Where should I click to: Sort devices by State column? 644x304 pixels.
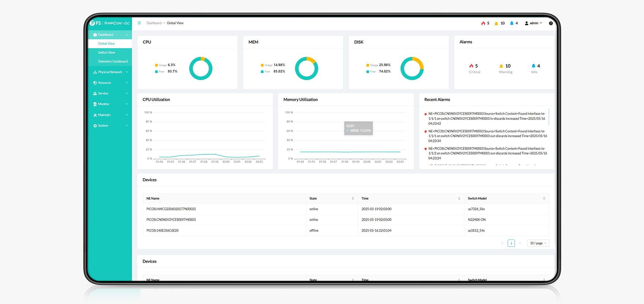pyautogui.click(x=353, y=198)
